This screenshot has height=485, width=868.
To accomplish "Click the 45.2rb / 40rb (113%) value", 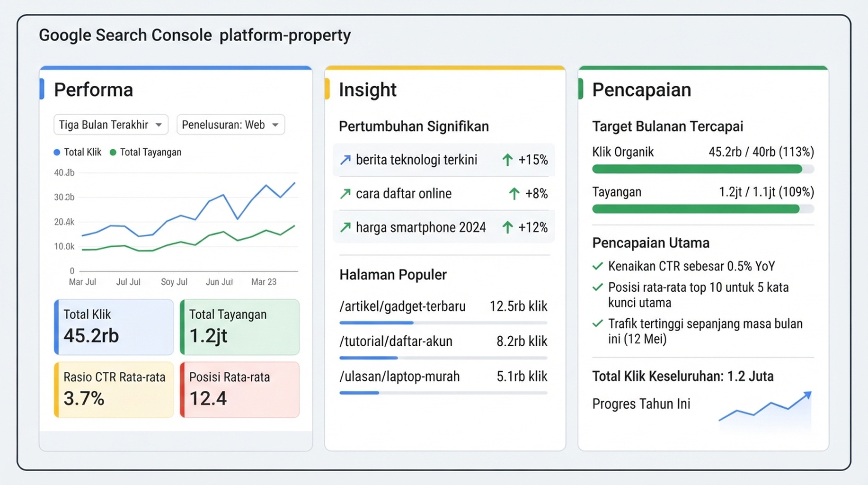I will tap(761, 152).
